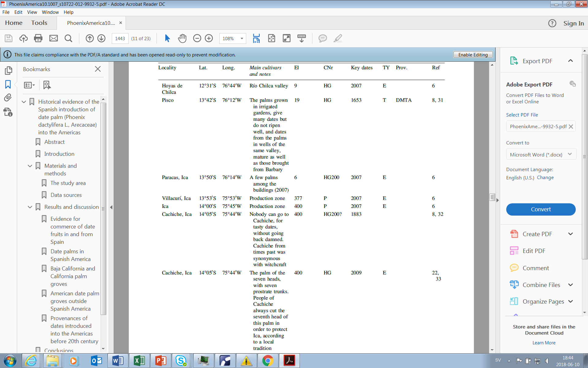Open Help question mark icon

tap(552, 23)
